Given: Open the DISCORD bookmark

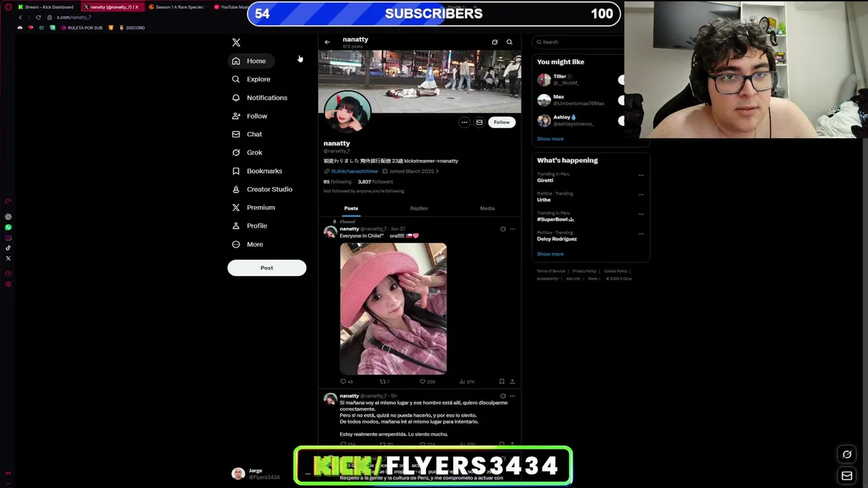Looking at the screenshot, I should pyautogui.click(x=132, y=28).
